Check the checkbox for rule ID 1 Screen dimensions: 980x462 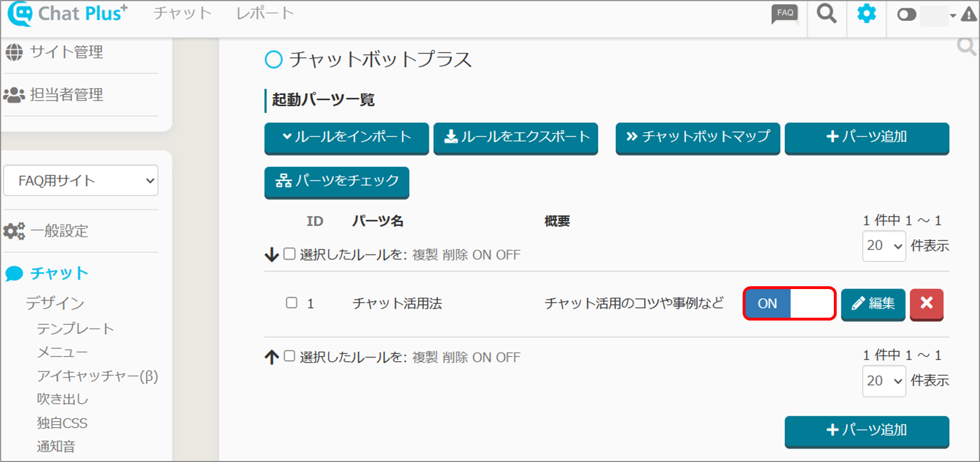291,303
